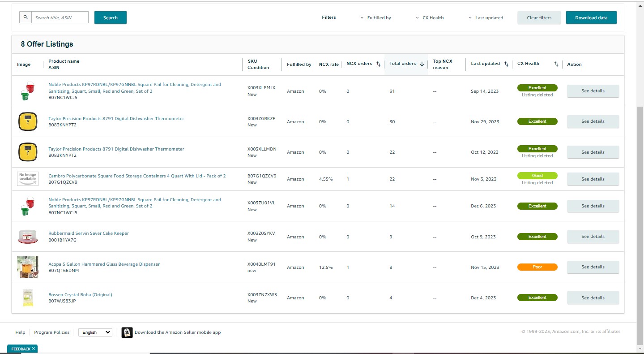This screenshot has height=354, width=644.
Task: Open thumbnail of Noble Products pail SKU X003ZU01VL
Action: tap(28, 206)
